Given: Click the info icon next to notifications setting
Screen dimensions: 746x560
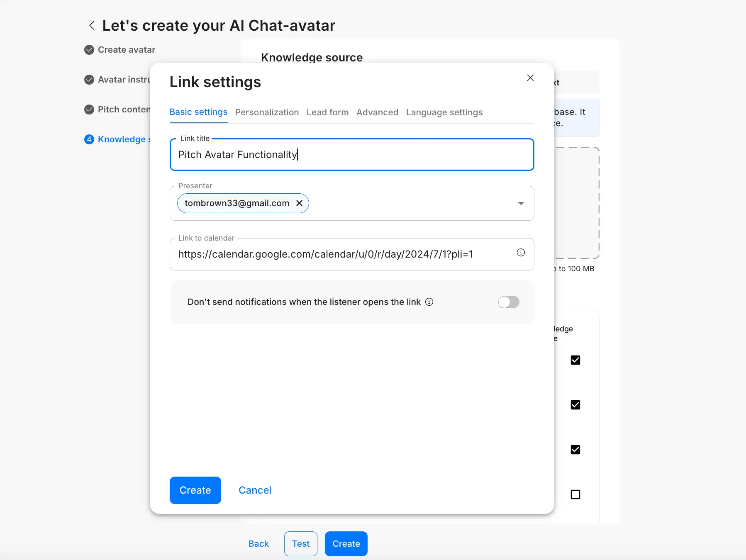Looking at the screenshot, I should click(x=429, y=302).
